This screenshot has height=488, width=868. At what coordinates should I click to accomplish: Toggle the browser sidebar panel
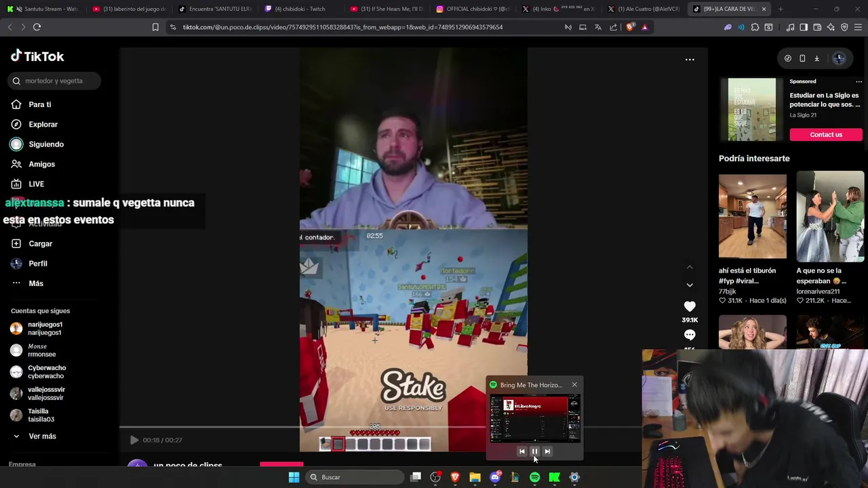(x=804, y=27)
